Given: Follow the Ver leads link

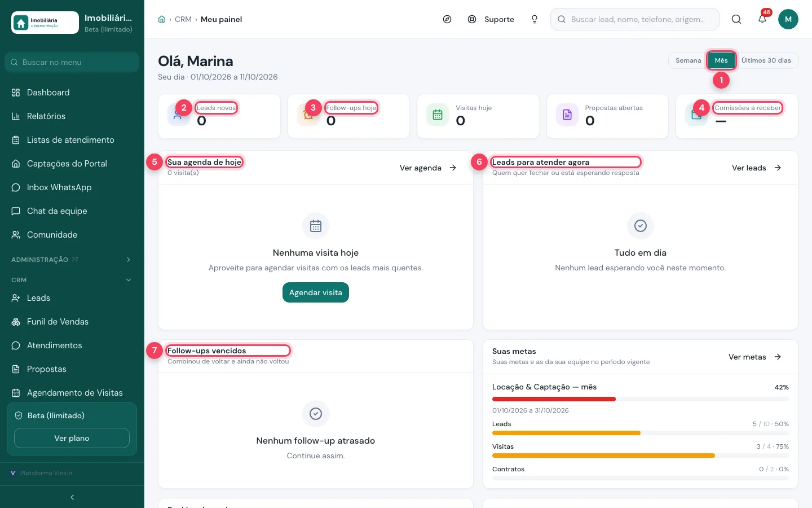Looking at the screenshot, I should 756,168.
